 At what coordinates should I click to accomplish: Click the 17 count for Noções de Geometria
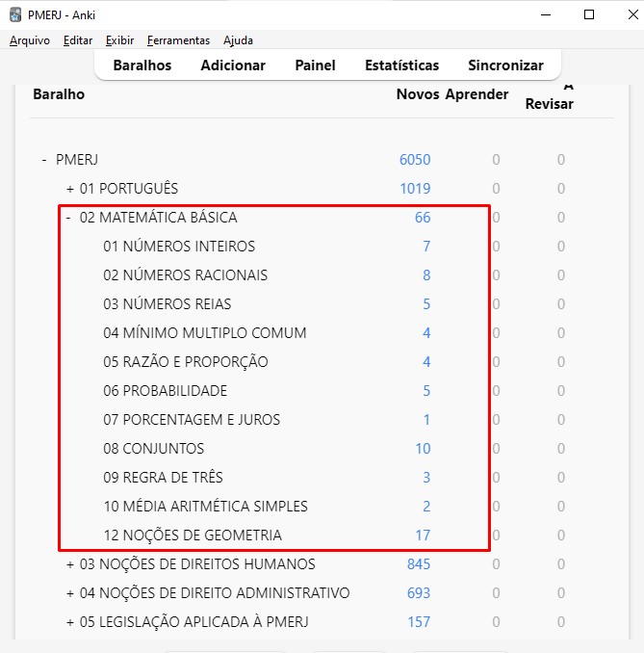pyautogui.click(x=423, y=535)
